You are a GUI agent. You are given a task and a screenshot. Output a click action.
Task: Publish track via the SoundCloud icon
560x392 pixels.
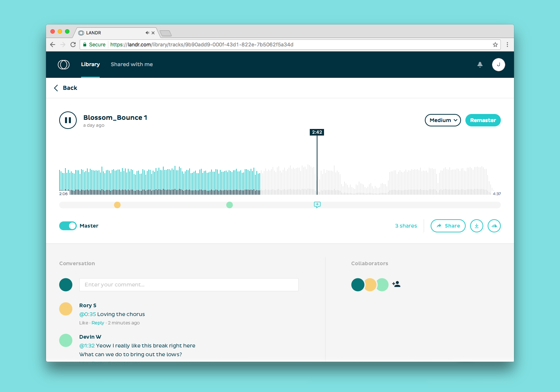(x=494, y=226)
